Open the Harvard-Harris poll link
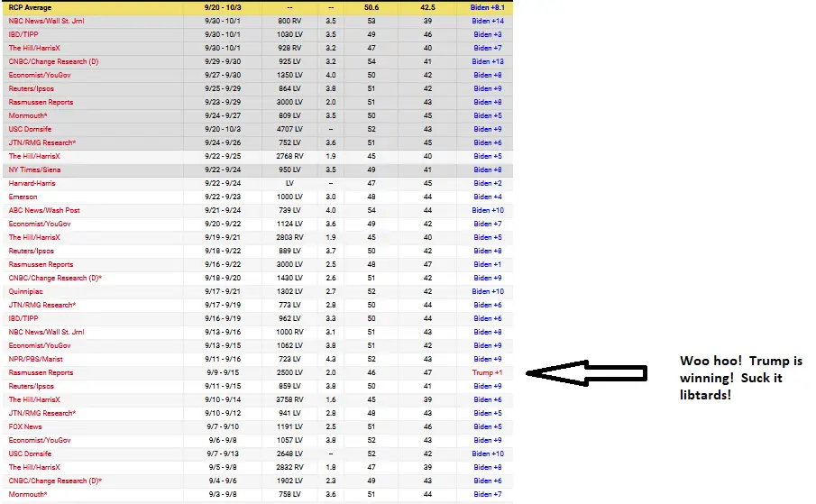816x504 pixels. click(32, 183)
